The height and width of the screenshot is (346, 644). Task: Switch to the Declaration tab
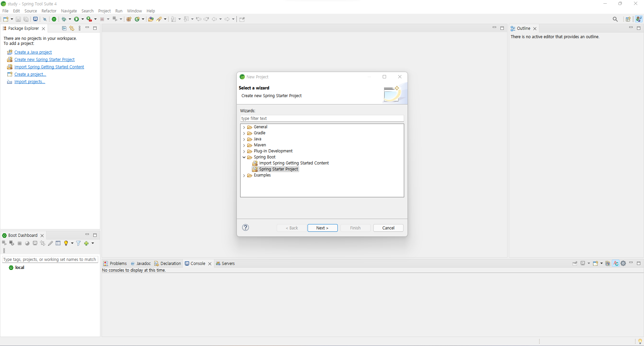[167, 264]
